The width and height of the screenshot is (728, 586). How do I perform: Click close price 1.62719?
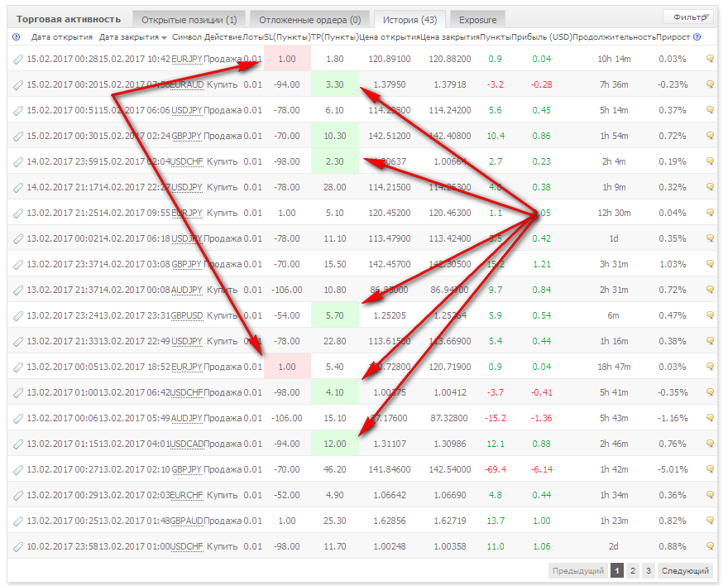[449, 521]
